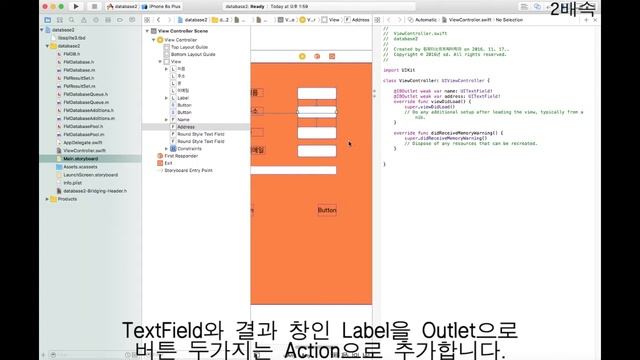Open Assets.xcassets catalog
640x360 pixels.
click(x=80, y=167)
